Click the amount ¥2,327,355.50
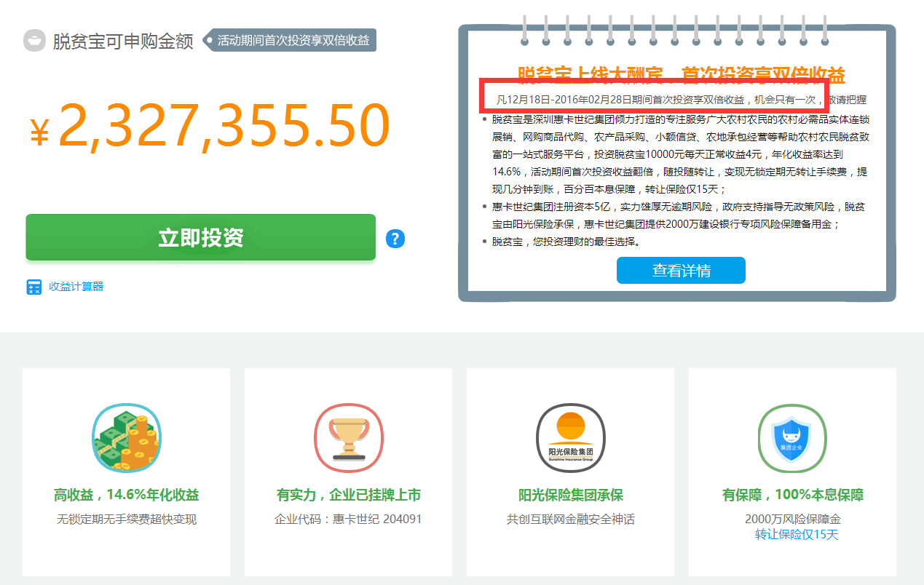Image resolution: width=924 pixels, height=585 pixels. [x=210, y=127]
